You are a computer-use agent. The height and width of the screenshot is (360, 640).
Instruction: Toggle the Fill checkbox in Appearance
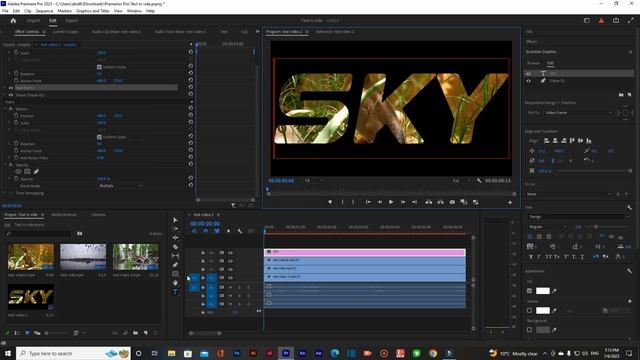point(529,291)
